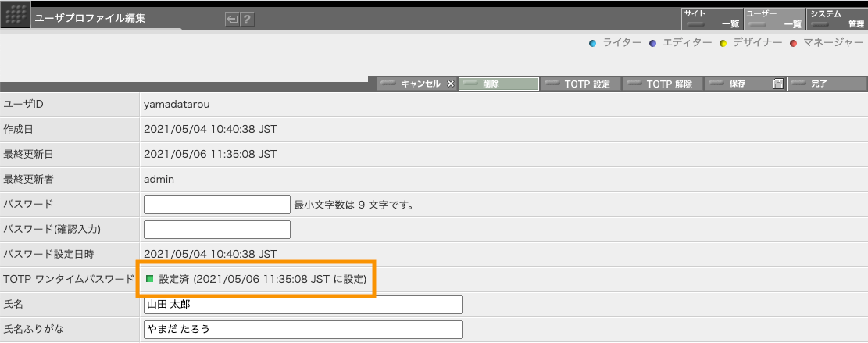Click the 完了 button
Image resolution: width=868 pixels, height=343 pixels.
point(827,84)
